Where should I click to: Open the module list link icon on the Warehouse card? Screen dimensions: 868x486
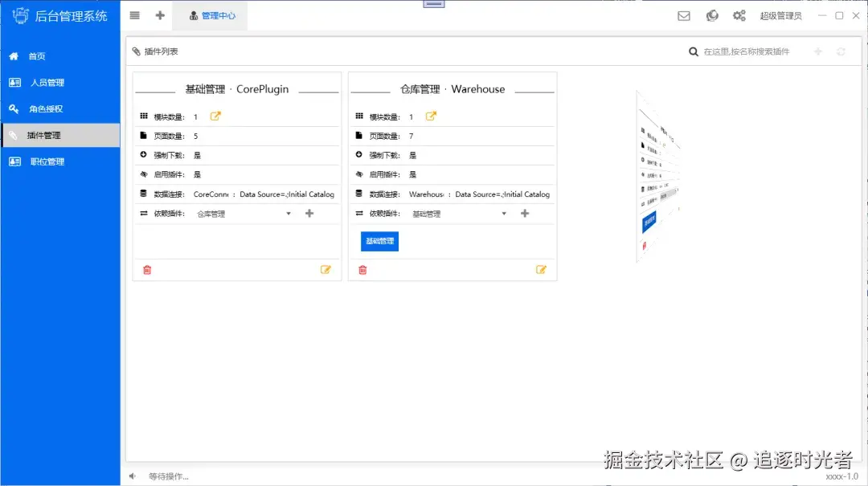point(431,116)
